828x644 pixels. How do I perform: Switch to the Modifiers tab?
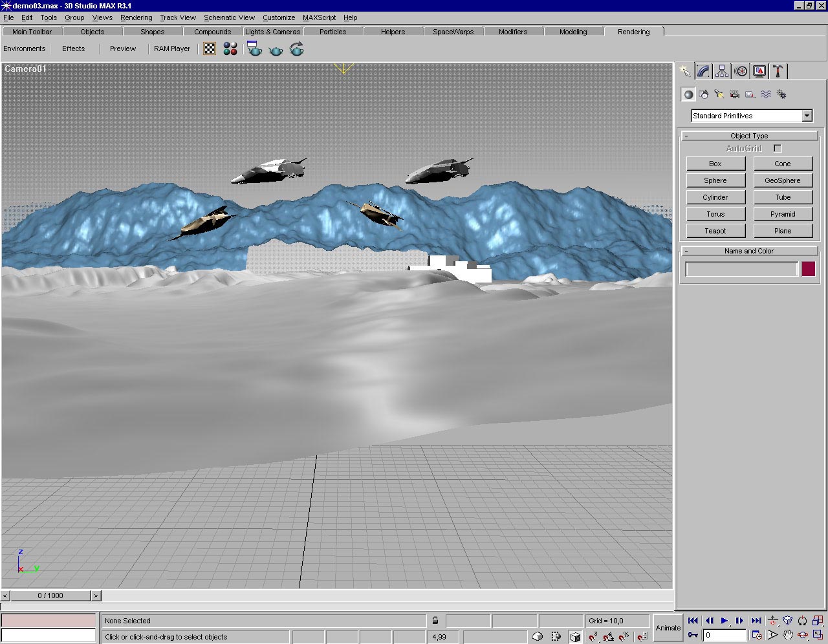coord(512,32)
